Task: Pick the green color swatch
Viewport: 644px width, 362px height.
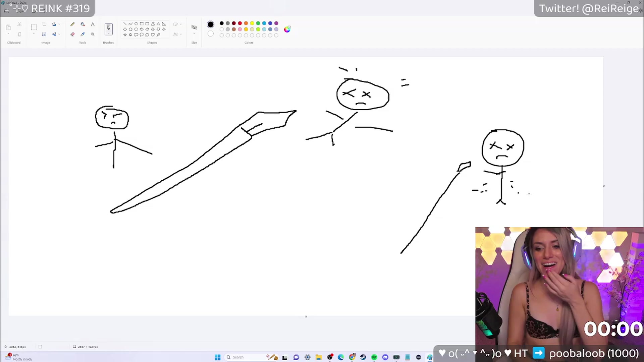Action: [x=258, y=23]
